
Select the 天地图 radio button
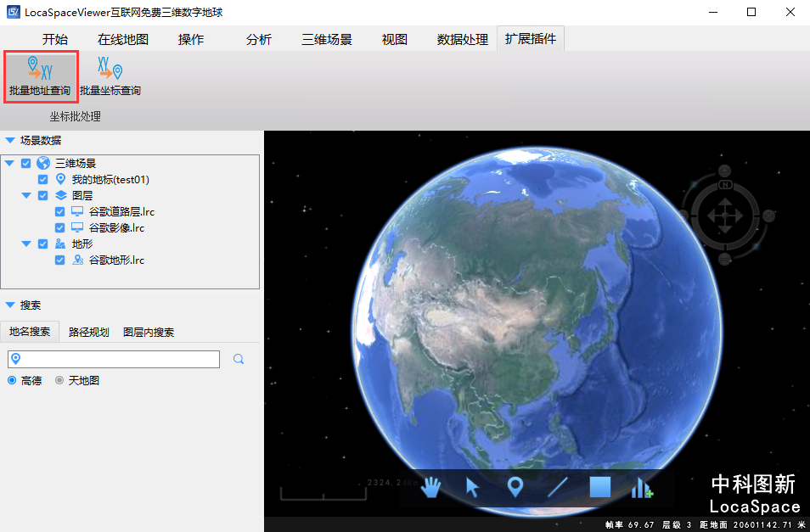tap(59, 381)
